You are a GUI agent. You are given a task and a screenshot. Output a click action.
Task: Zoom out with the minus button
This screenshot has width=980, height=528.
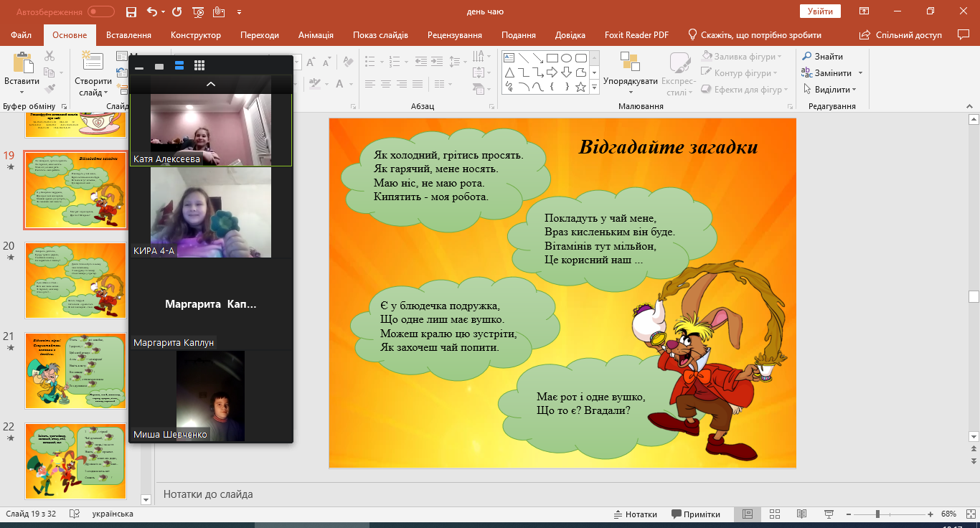tap(847, 514)
